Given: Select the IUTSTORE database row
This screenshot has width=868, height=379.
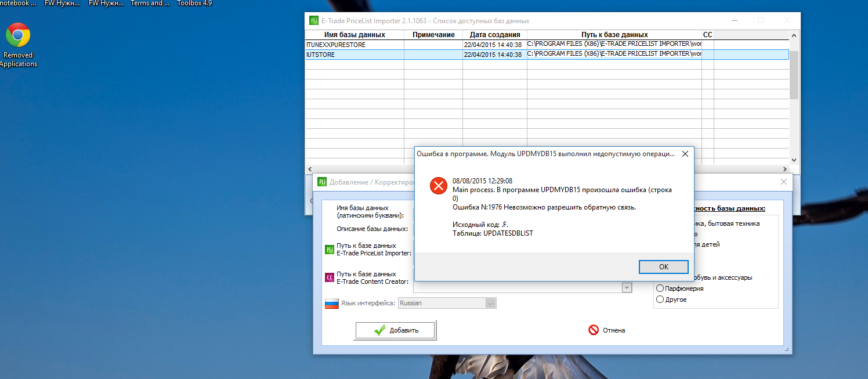Looking at the screenshot, I should [547, 55].
